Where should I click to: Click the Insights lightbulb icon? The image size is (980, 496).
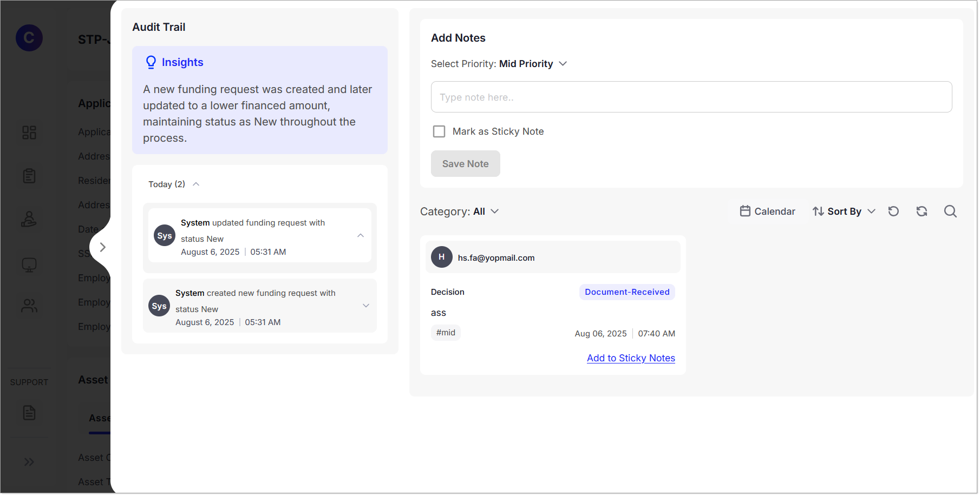coord(151,63)
